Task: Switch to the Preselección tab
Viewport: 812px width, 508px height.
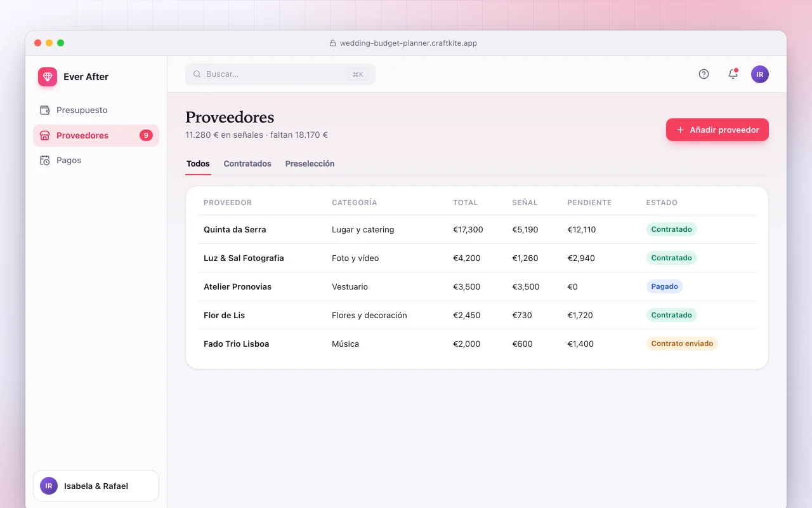Action: pos(310,164)
